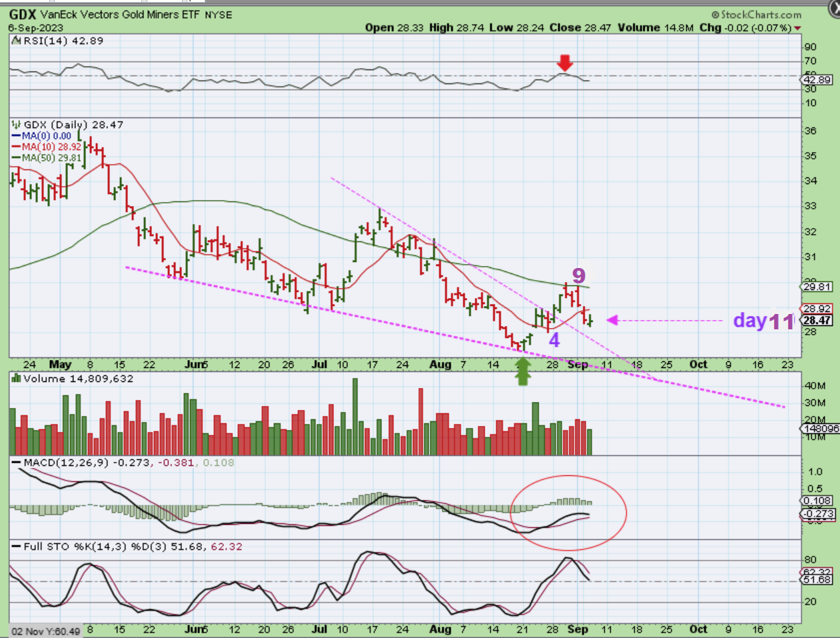
Task: Click the 'Chg -0.02 (-0.07%)' value
Action: (745, 28)
